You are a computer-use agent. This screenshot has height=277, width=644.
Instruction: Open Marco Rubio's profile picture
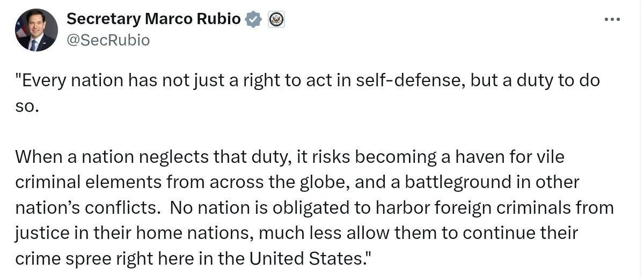pos(36,30)
